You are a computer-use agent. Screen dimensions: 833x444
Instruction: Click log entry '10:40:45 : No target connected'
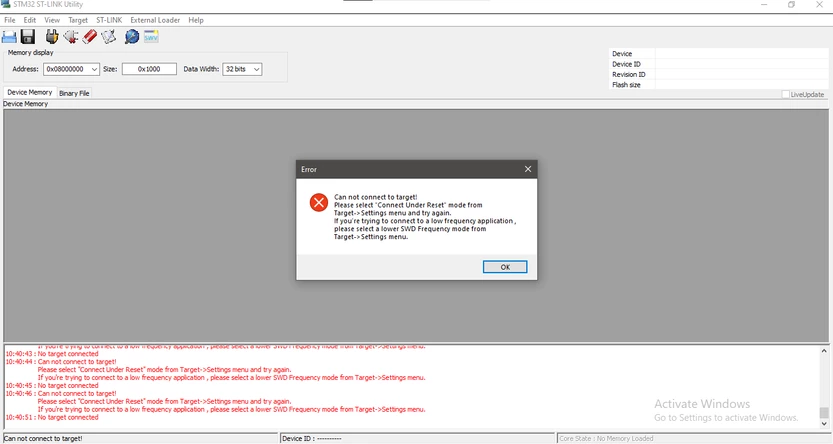click(52, 386)
